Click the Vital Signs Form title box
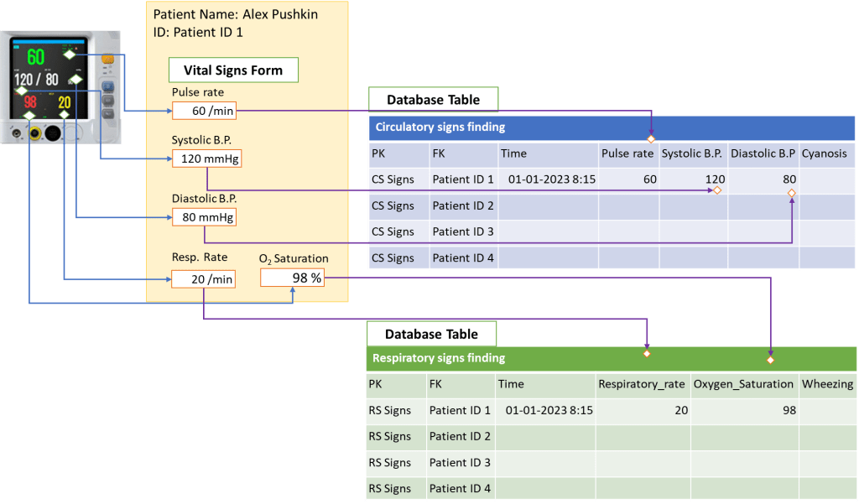 (233, 70)
